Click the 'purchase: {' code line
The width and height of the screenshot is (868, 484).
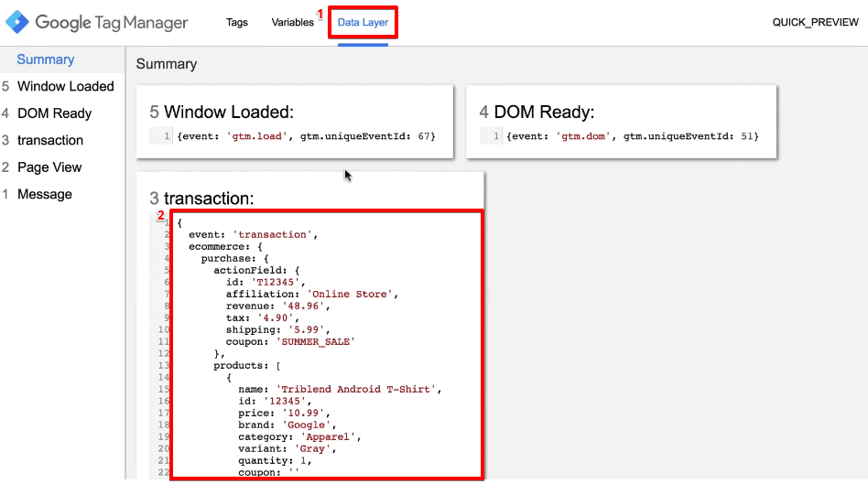click(x=234, y=258)
